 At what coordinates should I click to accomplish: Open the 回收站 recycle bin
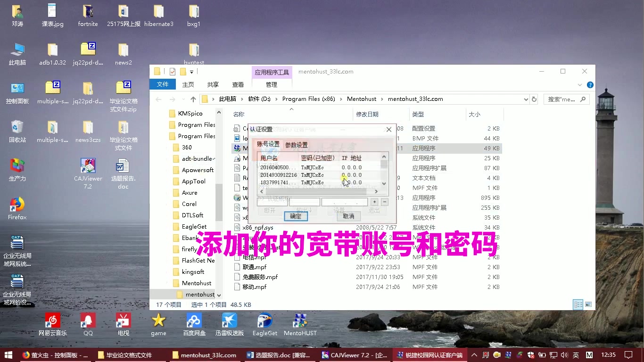(x=17, y=132)
